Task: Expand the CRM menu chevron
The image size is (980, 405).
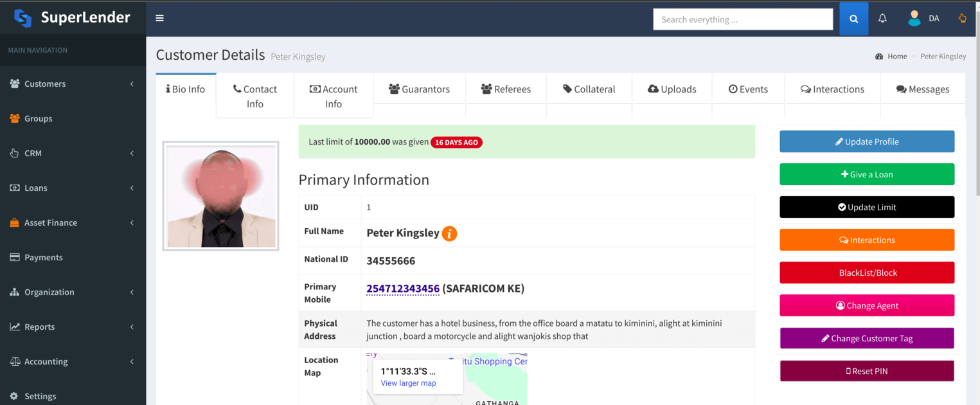Action: click(132, 154)
